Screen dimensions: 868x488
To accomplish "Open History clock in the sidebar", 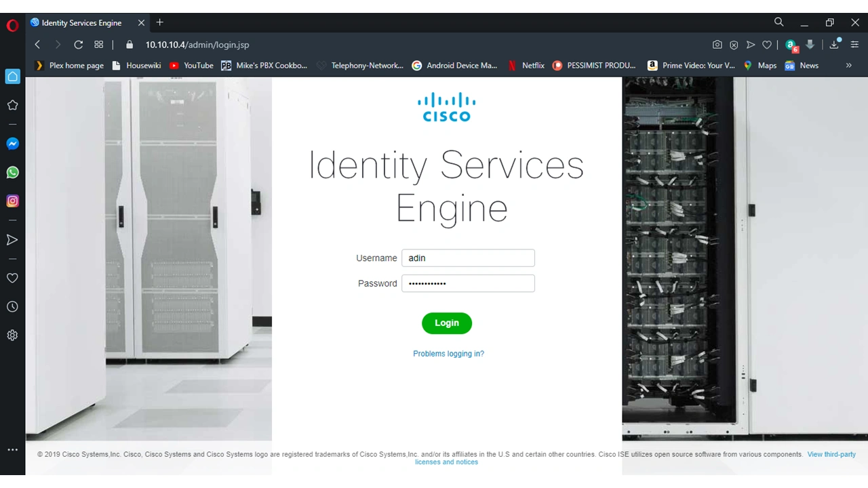I will [x=12, y=307].
